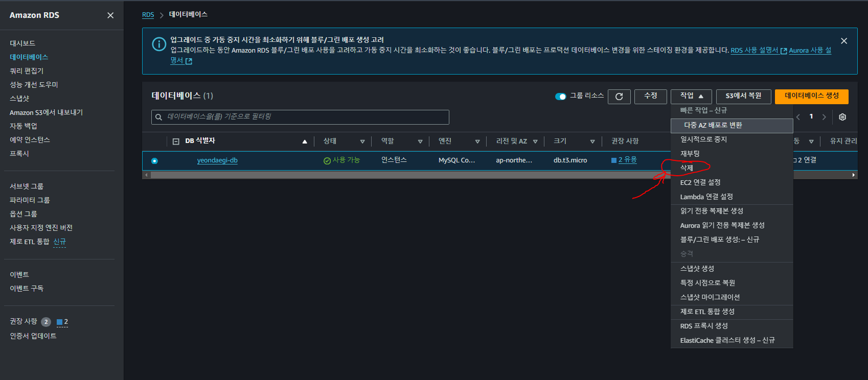Viewport: 868px width, 380px height.
Task: Choose 재부팅 from actions menu
Action: (x=732, y=154)
